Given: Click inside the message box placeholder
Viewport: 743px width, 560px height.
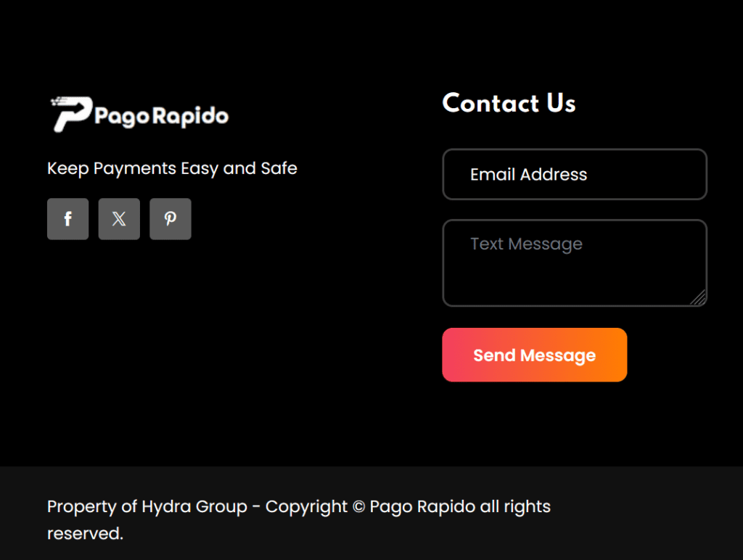Looking at the screenshot, I should click(x=528, y=244).
